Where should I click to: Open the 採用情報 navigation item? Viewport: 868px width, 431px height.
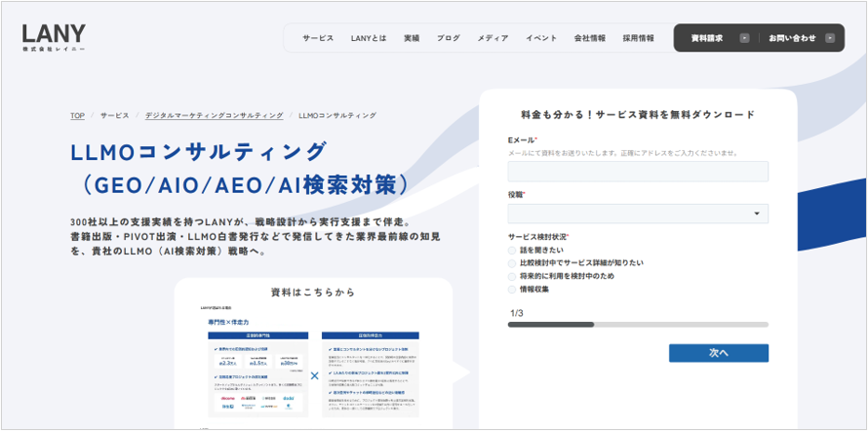pyautogui.click(x=638, y=38)
